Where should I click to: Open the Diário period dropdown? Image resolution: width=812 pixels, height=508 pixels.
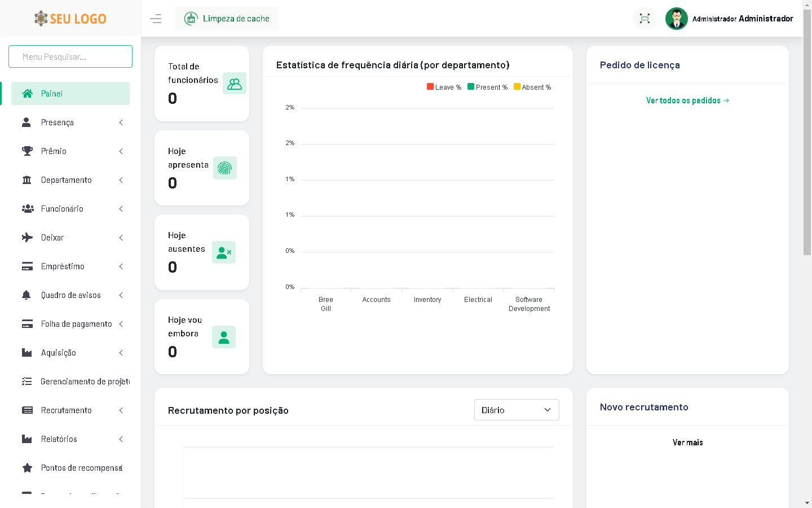pos(516,410)
